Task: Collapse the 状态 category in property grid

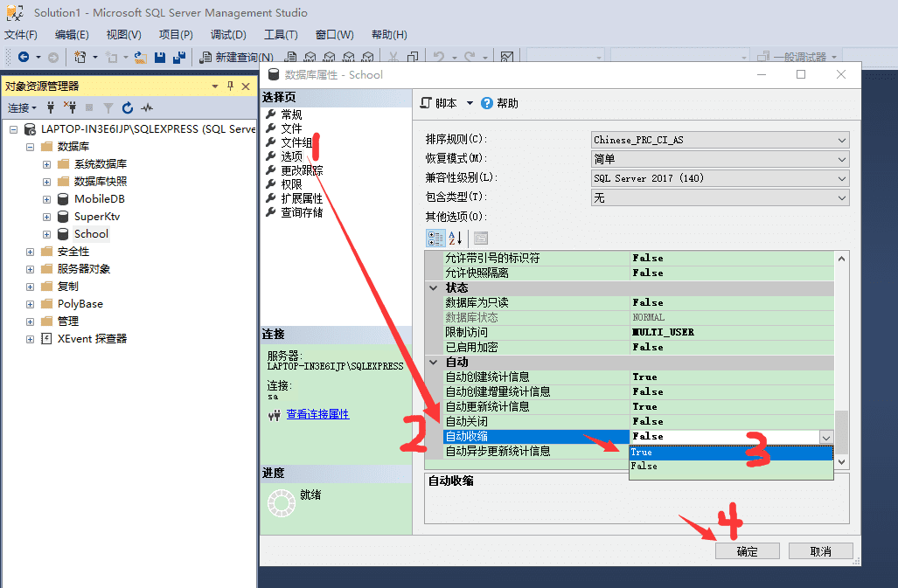Action: (434, 287)
